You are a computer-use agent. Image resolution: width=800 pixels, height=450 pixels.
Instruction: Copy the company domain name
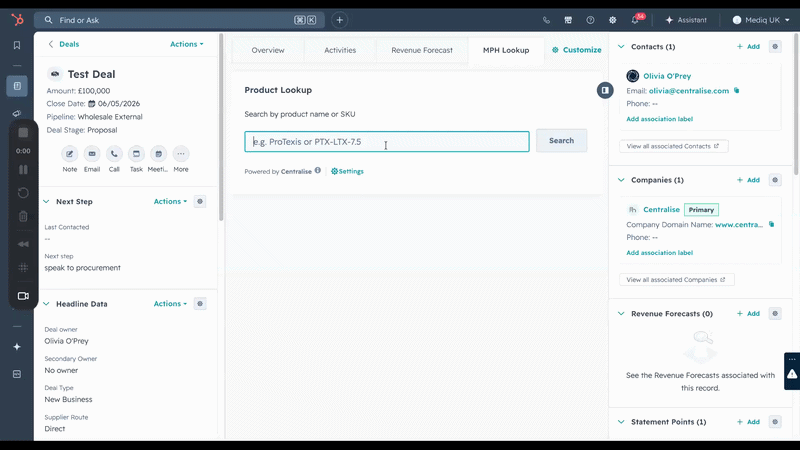[x=771, y=224]
